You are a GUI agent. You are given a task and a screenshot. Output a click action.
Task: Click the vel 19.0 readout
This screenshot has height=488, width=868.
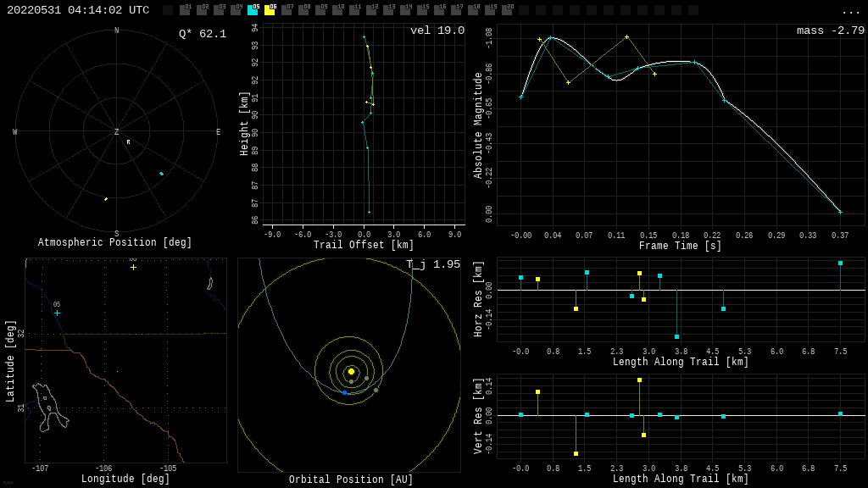(x=437, y=30)
